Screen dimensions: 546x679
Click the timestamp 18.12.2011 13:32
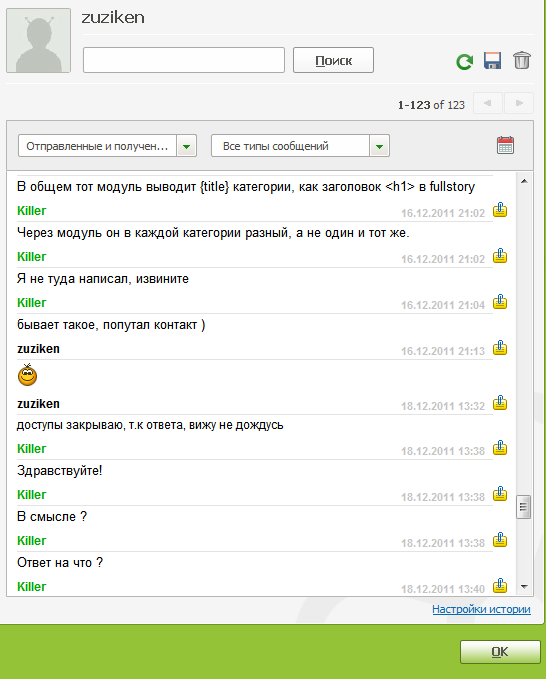pos(443,406)
